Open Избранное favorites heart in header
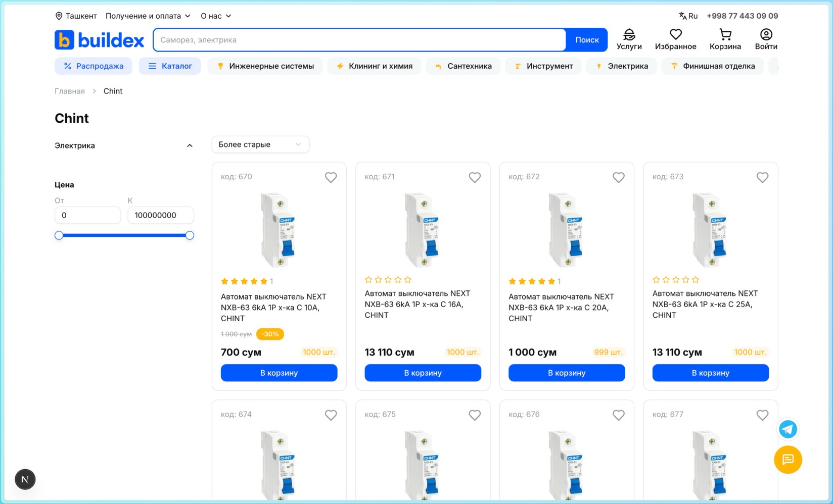 675,39
